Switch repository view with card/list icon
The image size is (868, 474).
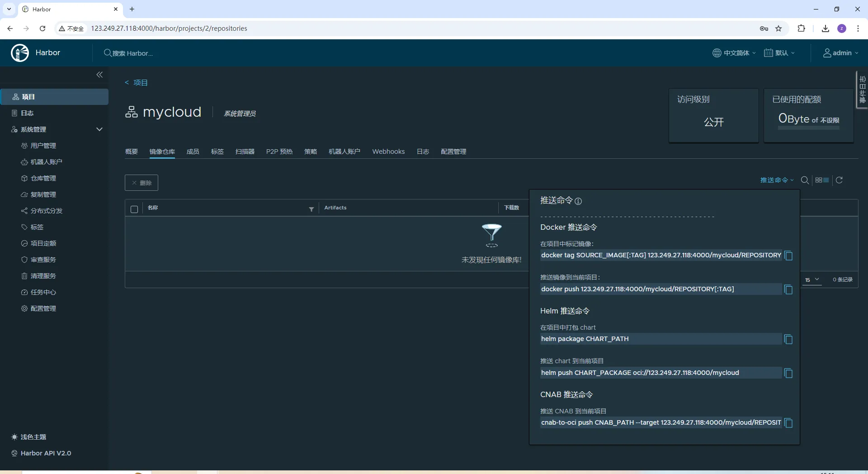pos(822,180)
